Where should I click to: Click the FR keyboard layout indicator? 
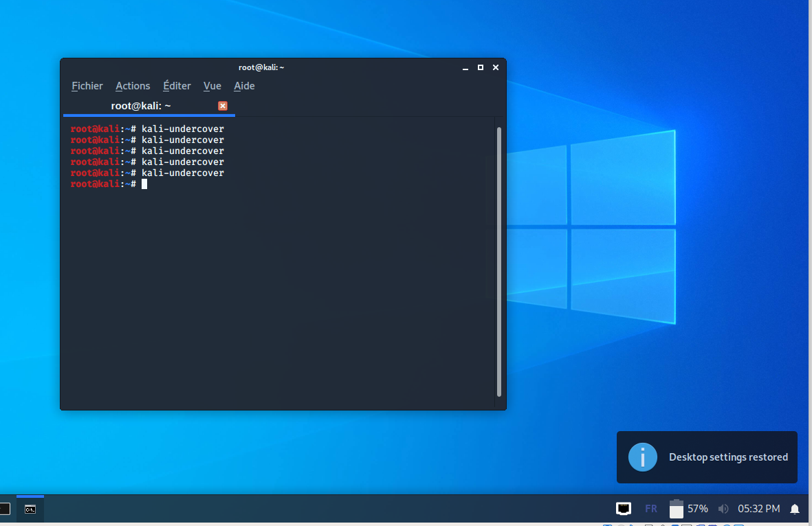(651, 509)
